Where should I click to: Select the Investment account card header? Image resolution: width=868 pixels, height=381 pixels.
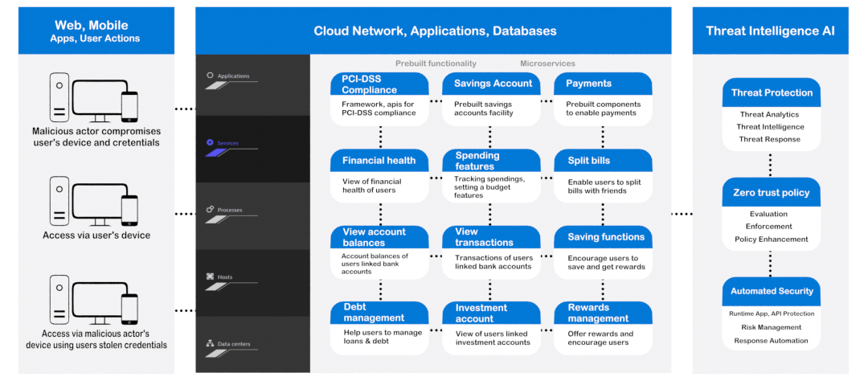coord(492,313)
